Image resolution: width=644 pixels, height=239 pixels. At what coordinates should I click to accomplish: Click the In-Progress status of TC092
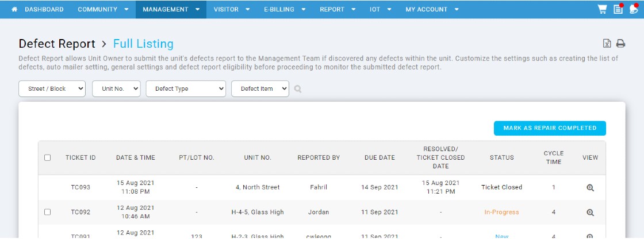501,213
